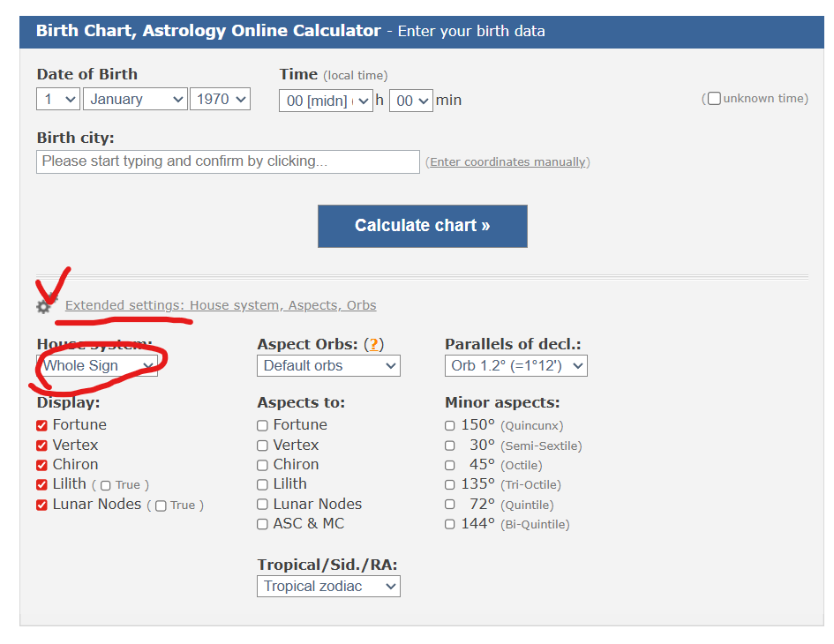Image resolution: width=834 pixels, height=644 pixels.
Task: Uncheck the Display Lunar Nodes checkbox
Action: [x=42, y=505]
